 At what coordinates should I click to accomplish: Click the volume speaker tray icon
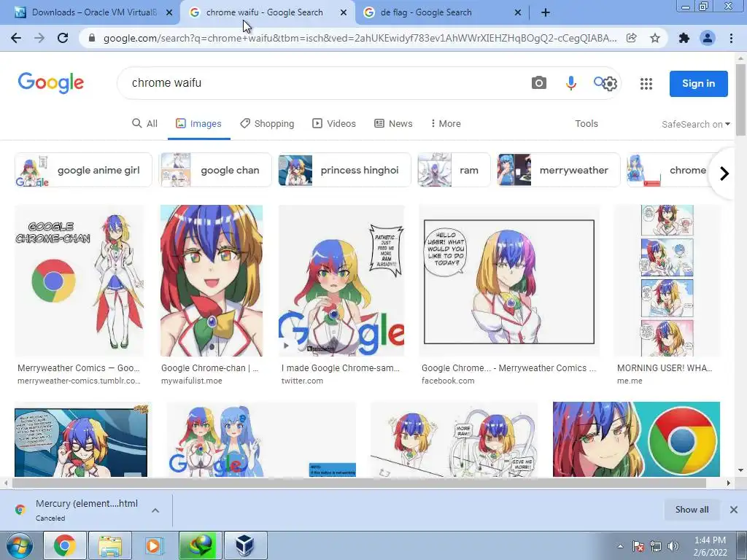tap(673, 546)
